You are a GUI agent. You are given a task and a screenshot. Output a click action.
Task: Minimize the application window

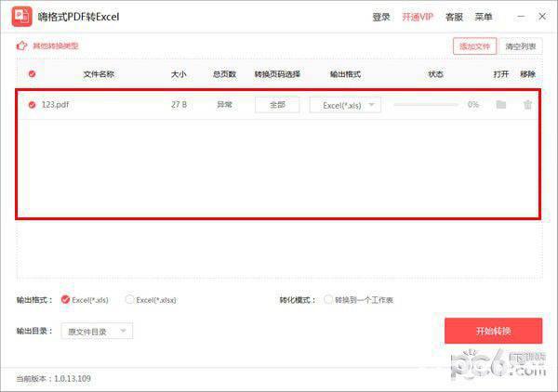click(521, 17)
